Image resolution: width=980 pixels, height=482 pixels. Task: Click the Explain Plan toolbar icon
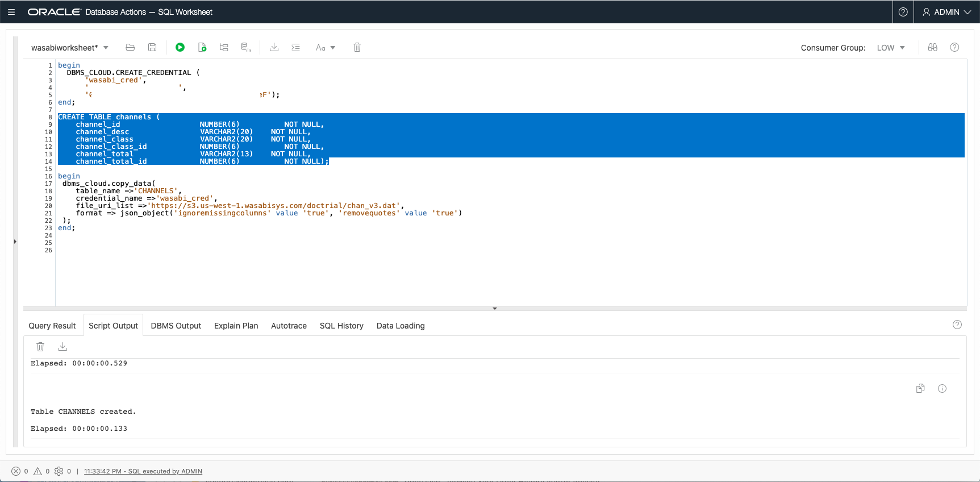224,47
